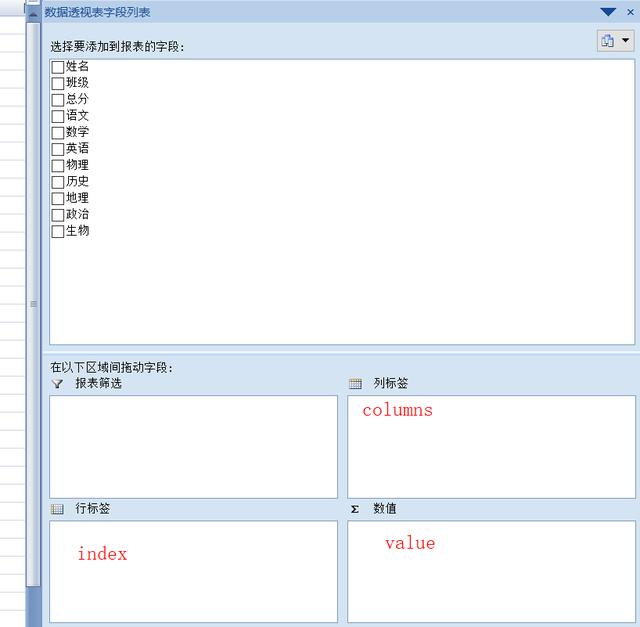Screen dimensions: 640x627
Task: Select the 数学 field checkbox
Action: 58,133
